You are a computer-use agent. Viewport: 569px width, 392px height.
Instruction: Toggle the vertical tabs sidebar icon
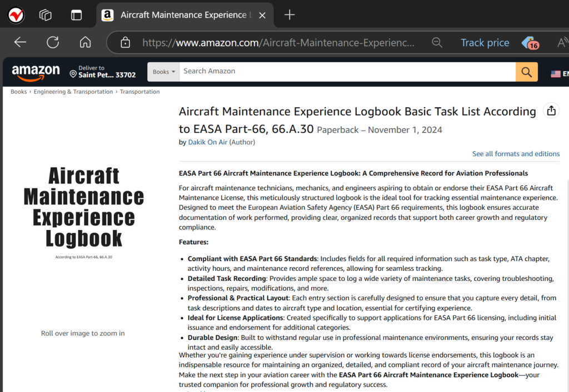[76, 15]
